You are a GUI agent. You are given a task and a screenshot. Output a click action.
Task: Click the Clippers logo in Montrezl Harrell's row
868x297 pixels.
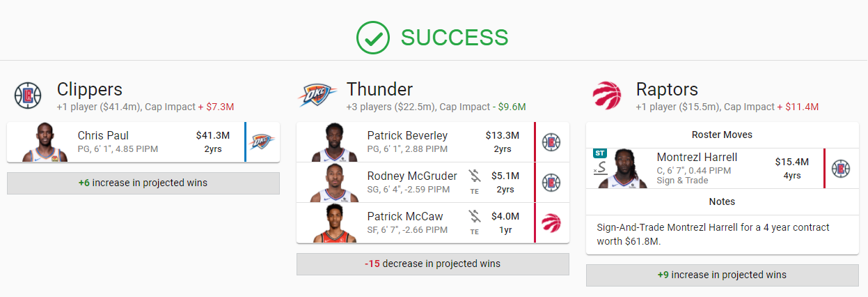pos(841,169)
